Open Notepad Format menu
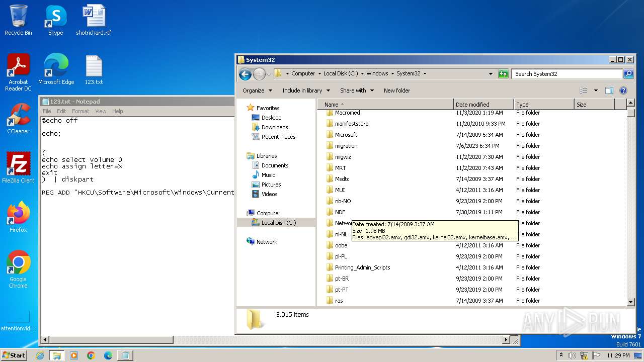The width and height of the screenshot is (644, 362). (x=80, y=111)
